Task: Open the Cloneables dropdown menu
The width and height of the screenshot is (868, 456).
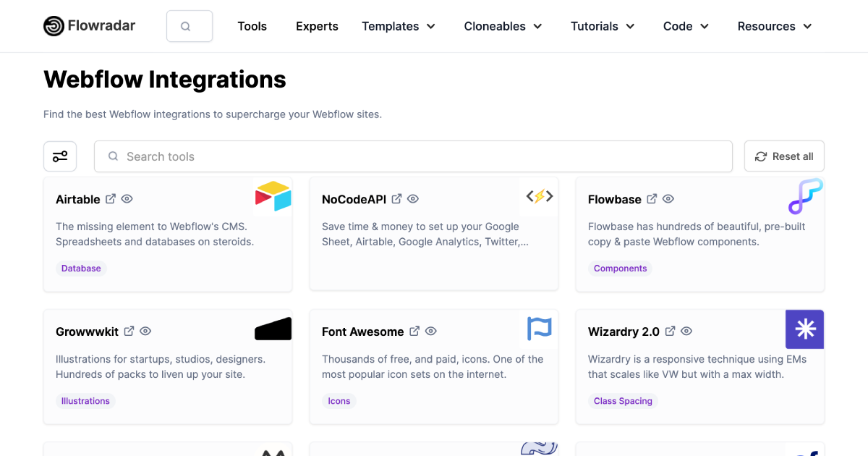Action: [503, 25]
